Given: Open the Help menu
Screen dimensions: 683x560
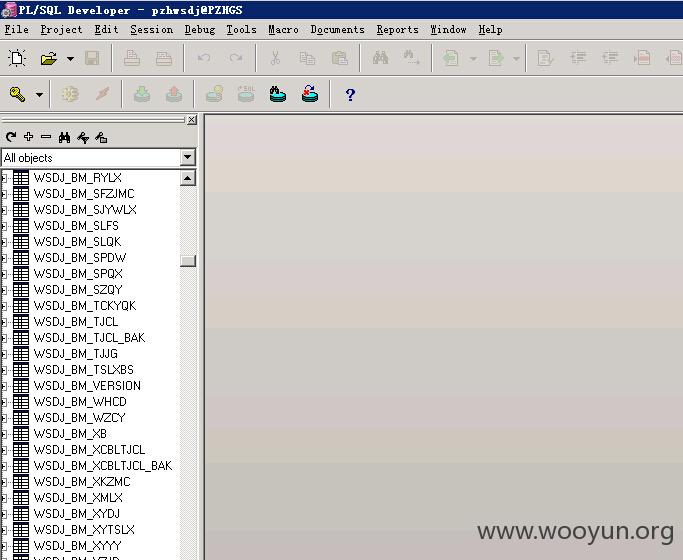Looking at the screenshot, I should click(490, 30).
